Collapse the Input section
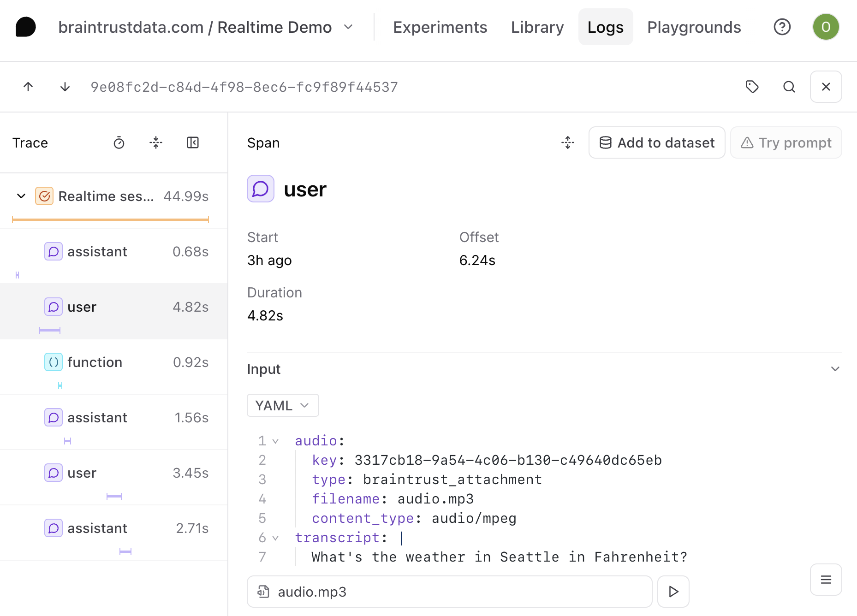 [x=835, y=369]
